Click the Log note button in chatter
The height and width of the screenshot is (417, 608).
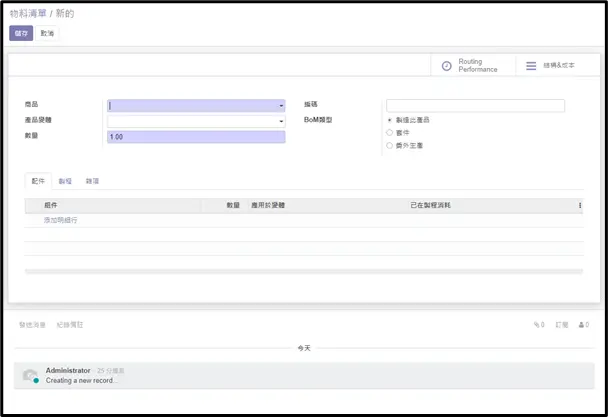[x=70, y=325]
